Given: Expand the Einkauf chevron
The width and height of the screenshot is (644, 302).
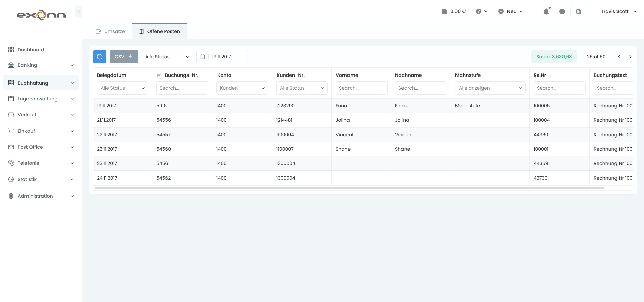Looking at the screenshot, I should [72, 131].
